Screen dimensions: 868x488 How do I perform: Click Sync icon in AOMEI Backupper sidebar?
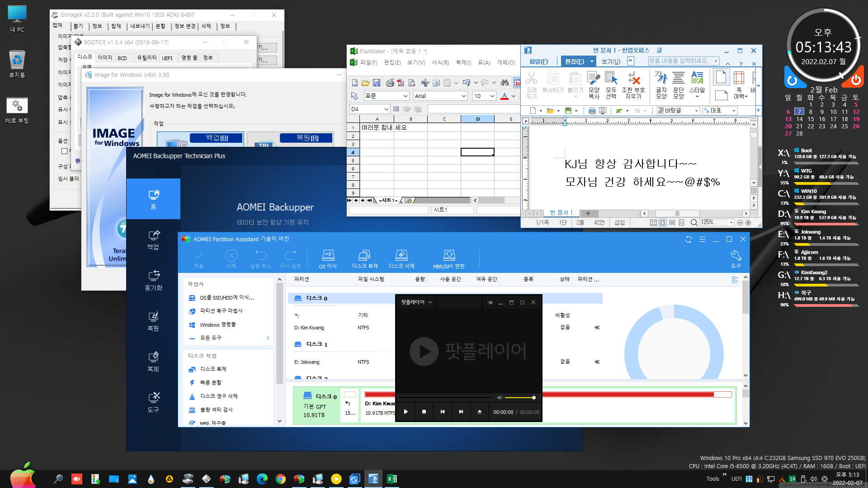point(153,280)
